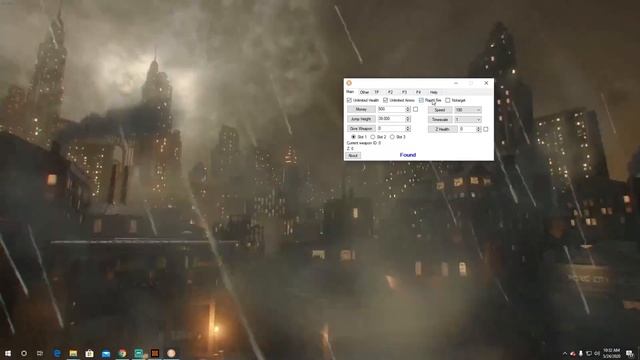This screenshot has height=360, width=640.
Task: Open the Windows Start menu
Action: point(7,353)
